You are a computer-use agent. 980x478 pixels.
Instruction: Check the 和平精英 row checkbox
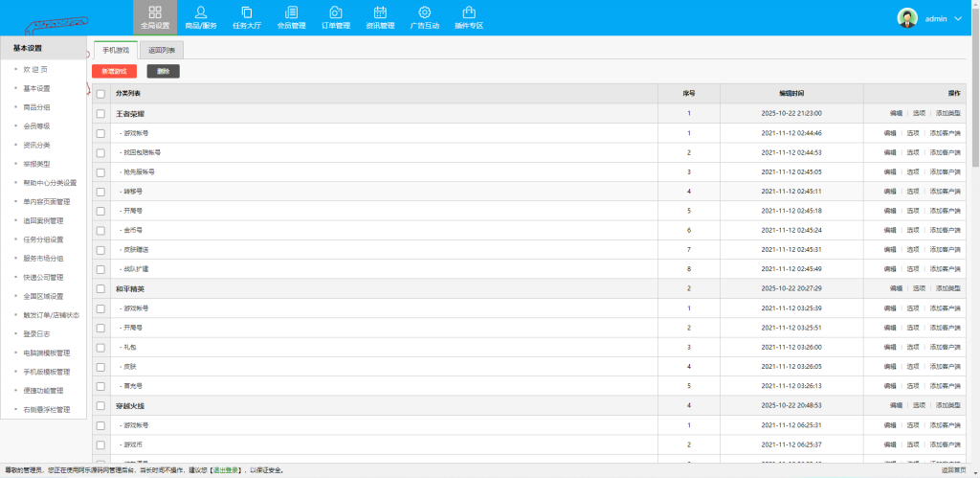coord(100,288)
